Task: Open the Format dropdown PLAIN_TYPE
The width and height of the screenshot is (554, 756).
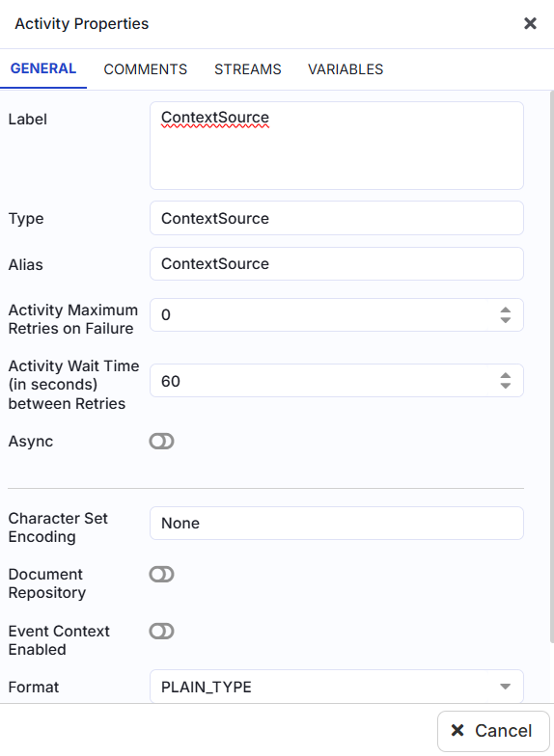Action: pos(336,687)
